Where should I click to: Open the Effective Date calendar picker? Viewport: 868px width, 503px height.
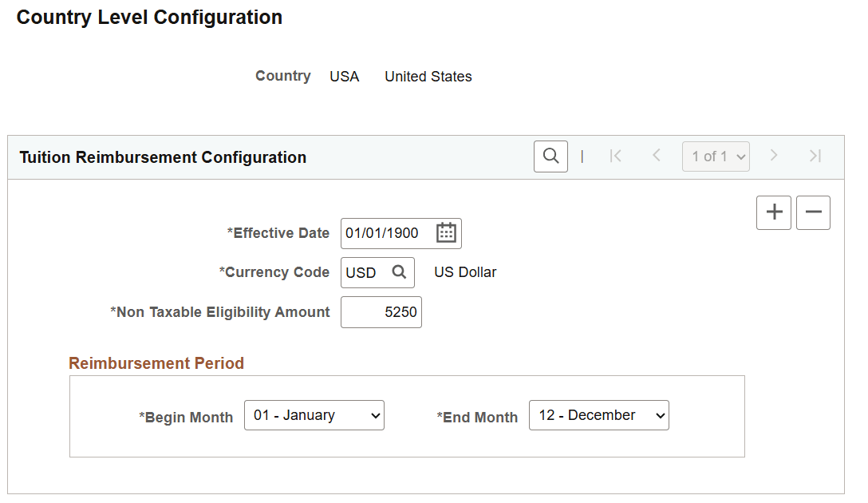(x=448, y=233)
